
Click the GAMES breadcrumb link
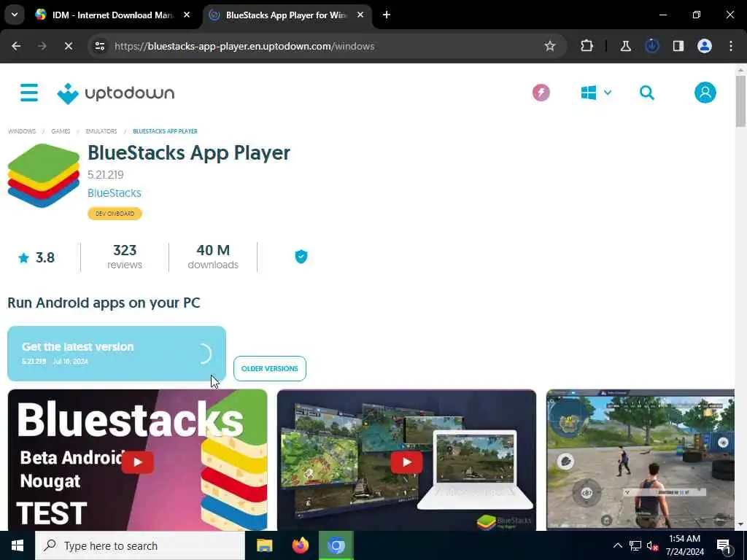[x=61, y=131]
